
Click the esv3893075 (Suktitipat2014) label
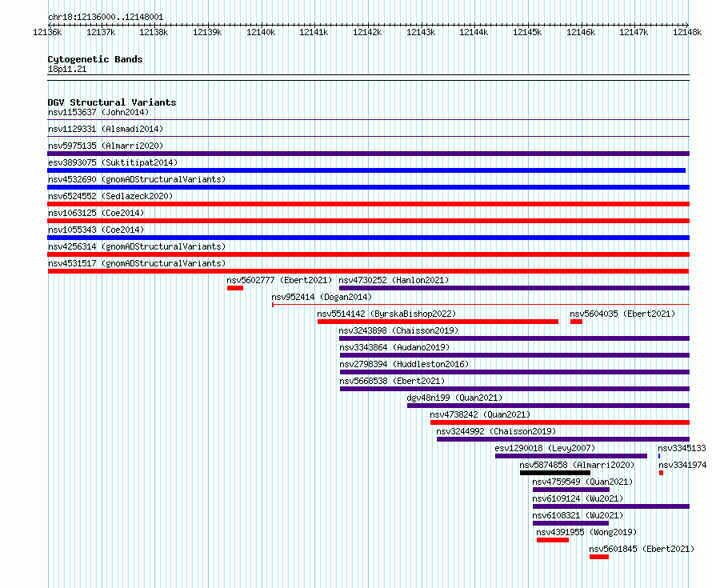point(113,162)
